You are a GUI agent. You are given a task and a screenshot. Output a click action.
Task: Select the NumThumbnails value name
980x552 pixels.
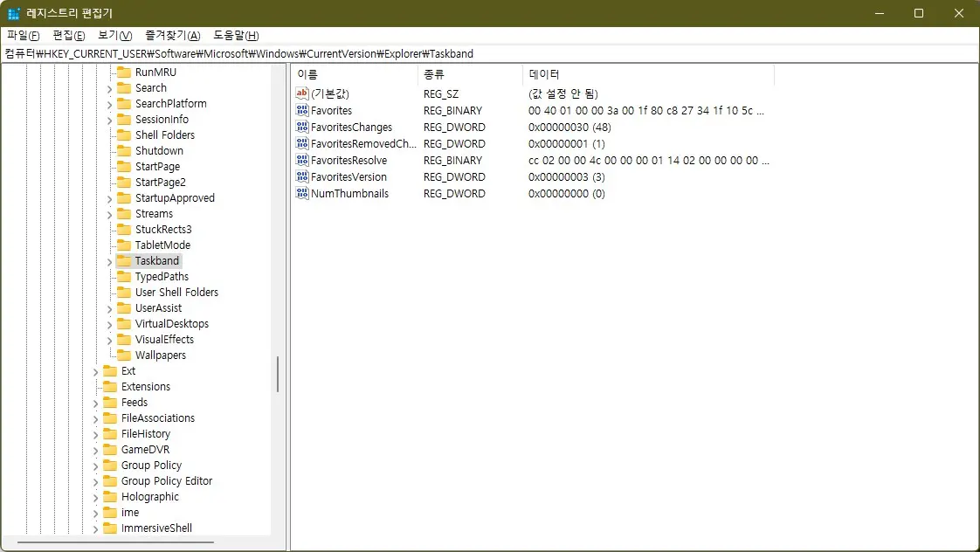[x=349, y=193]
